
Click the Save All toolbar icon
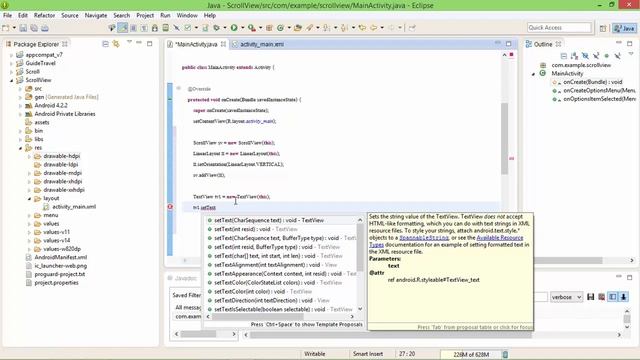34,28
